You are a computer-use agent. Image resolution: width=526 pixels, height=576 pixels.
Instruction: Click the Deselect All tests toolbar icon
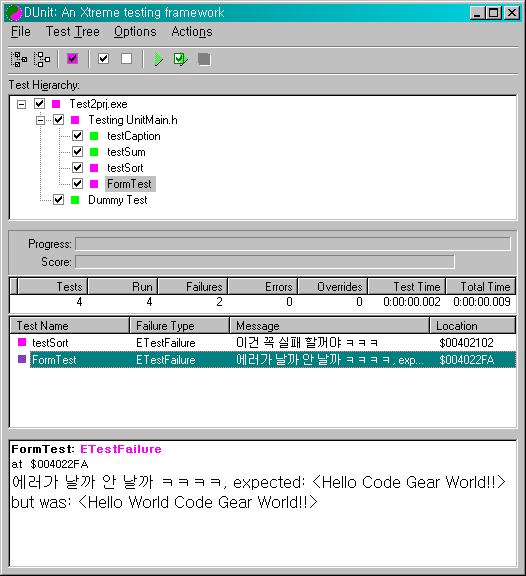(42, 59)
